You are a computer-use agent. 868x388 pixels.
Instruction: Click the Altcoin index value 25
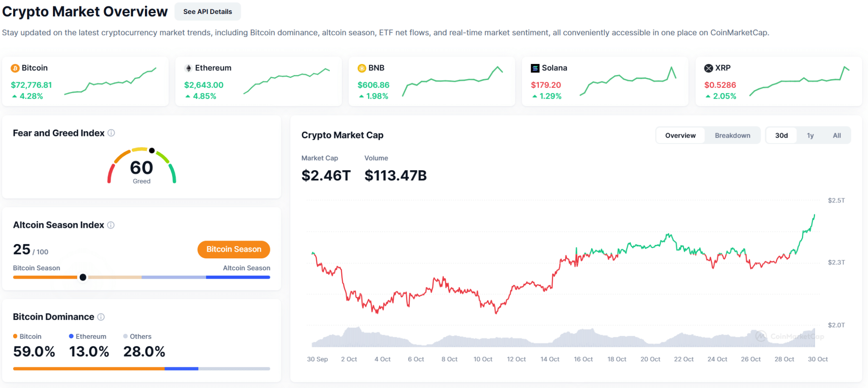point(22,249)
